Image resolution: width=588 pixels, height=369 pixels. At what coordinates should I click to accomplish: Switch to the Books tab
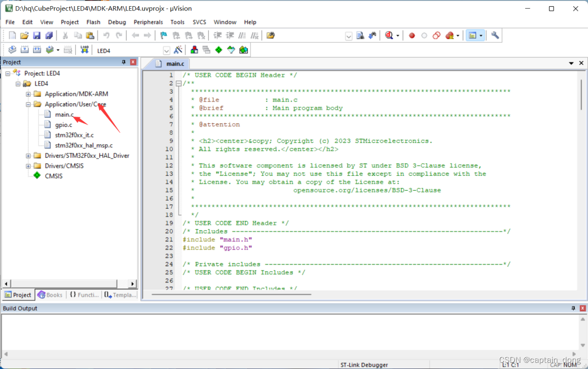(50, 295)
